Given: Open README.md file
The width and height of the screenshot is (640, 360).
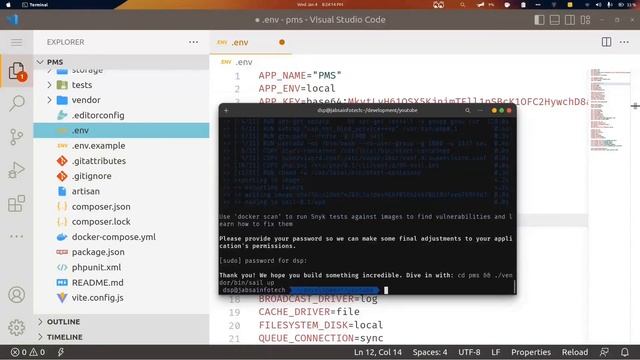Looking at the screenshot, I should pos(98,282).
